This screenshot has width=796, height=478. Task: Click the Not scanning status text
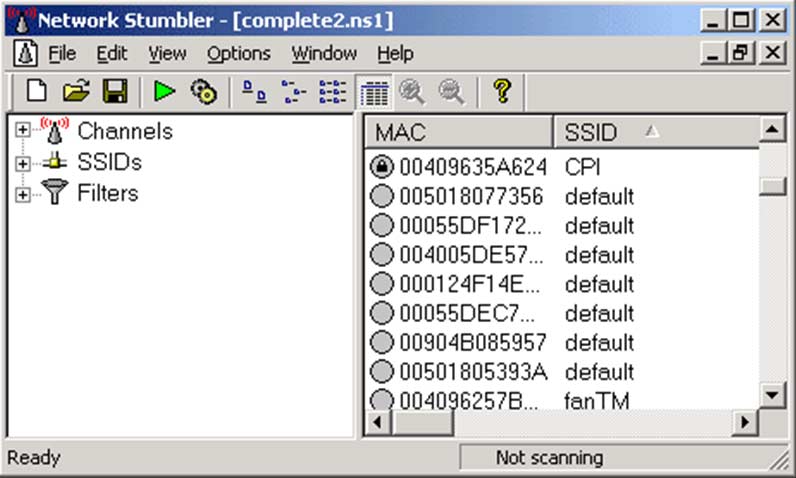pos(549,458)
